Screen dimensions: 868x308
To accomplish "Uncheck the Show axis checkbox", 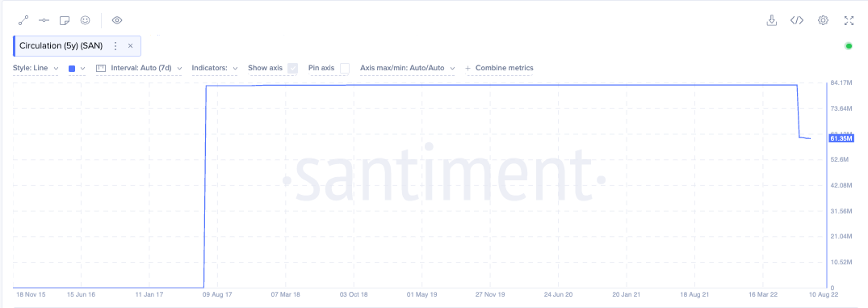I will click(293, 68).
